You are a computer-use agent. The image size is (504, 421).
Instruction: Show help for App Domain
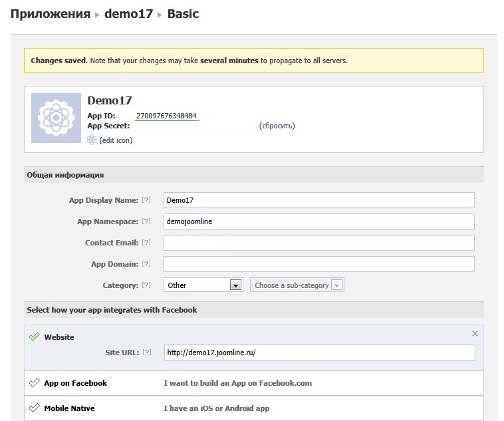coord(146,263)
